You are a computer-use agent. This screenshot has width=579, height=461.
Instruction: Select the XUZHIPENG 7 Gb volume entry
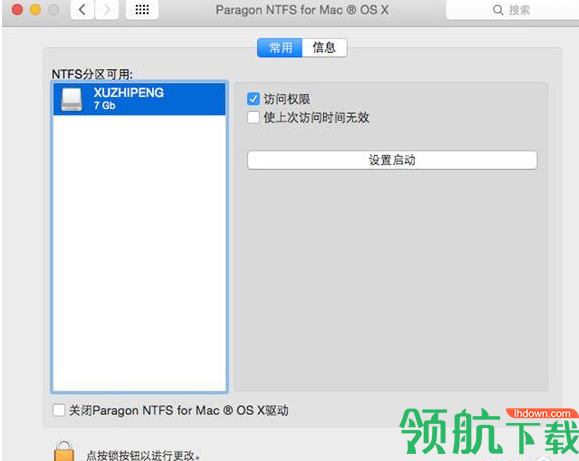point(140,99)
